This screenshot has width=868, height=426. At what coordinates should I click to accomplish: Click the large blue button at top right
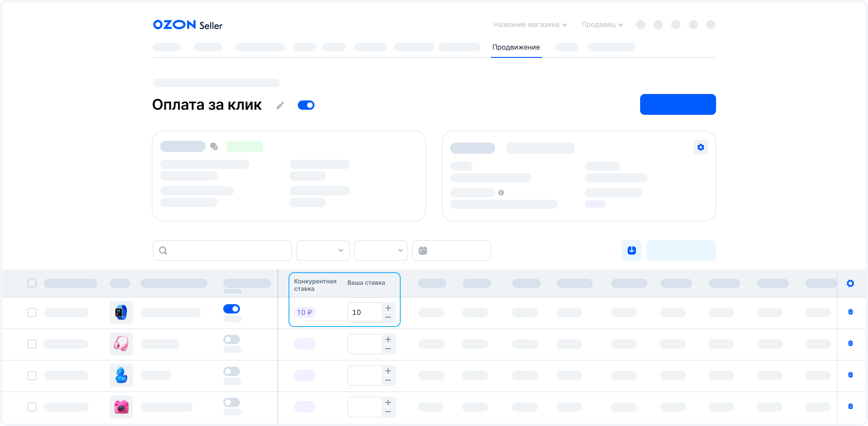coord(678,104)
